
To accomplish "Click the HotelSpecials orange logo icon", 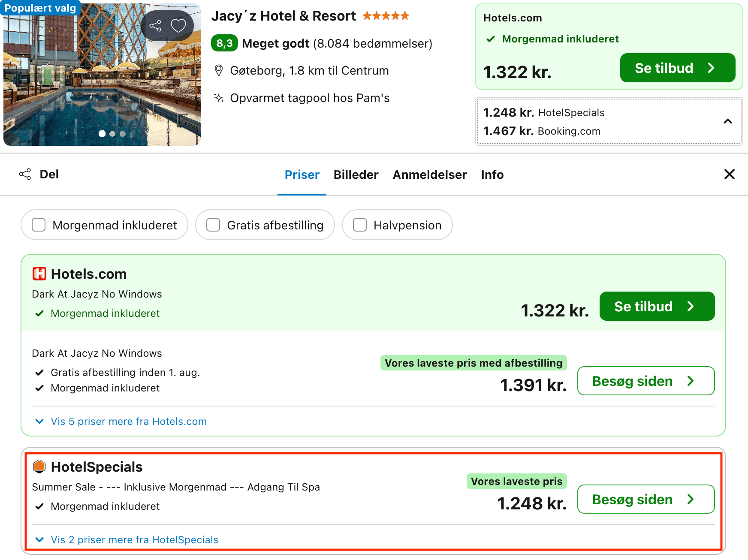I will (x=39, y=467).
